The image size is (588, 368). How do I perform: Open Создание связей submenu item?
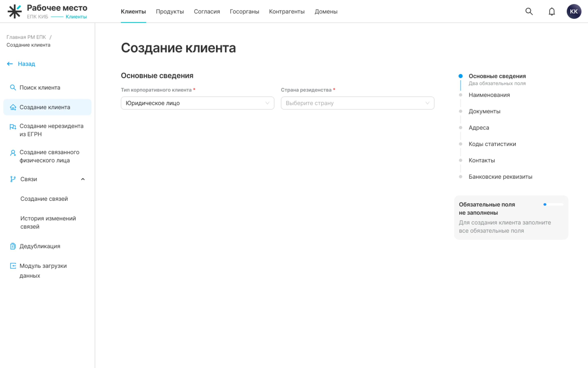click(x=44, y=199)
